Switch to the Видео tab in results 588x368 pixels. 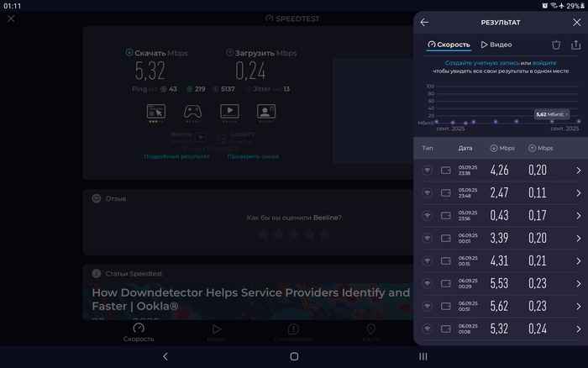point(496,45)
